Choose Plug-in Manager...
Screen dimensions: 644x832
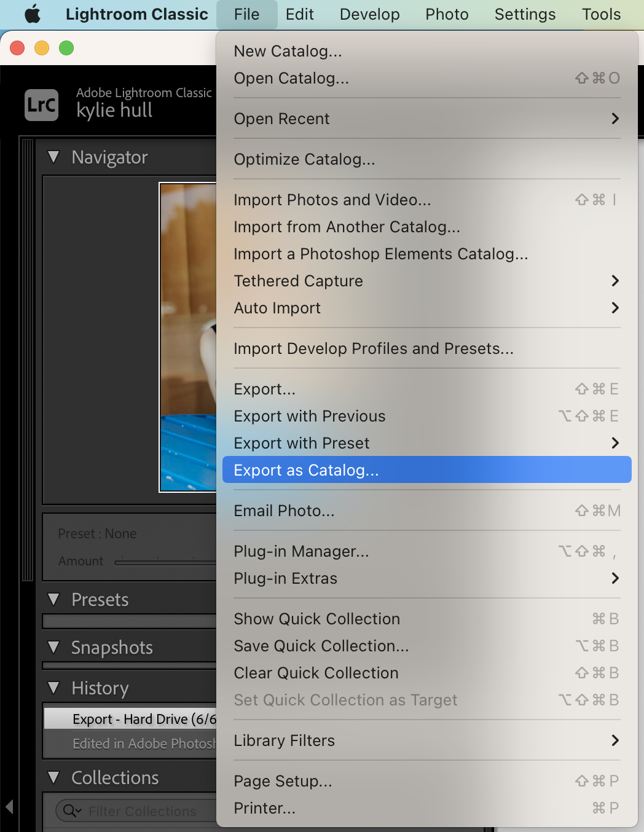426,551
